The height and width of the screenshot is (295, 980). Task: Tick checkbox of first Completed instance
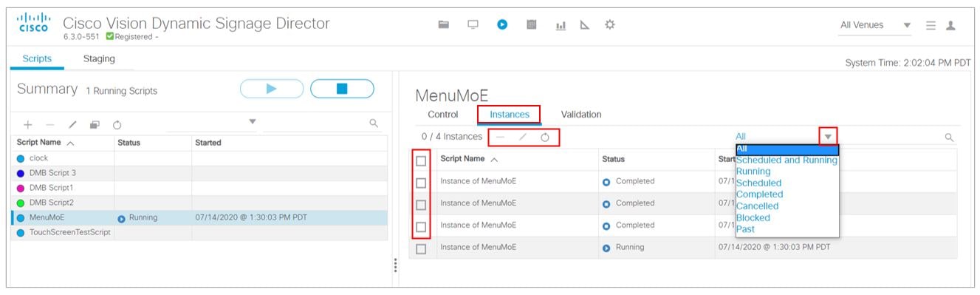(421, 183)
